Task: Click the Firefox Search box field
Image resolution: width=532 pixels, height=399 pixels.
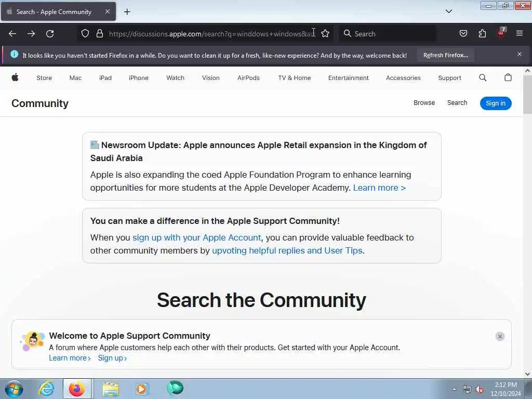Action: pos(388,34)
